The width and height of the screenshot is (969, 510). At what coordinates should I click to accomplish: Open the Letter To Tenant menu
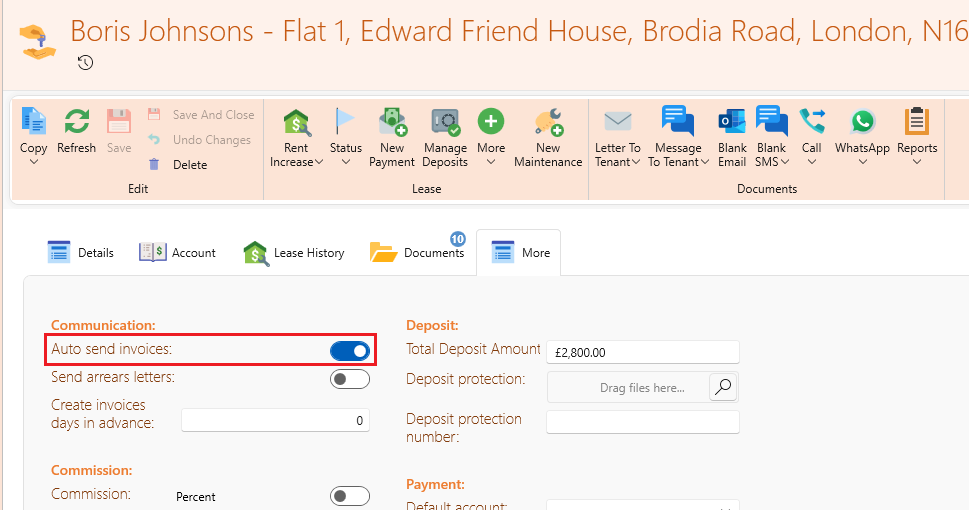coord(617,139)
